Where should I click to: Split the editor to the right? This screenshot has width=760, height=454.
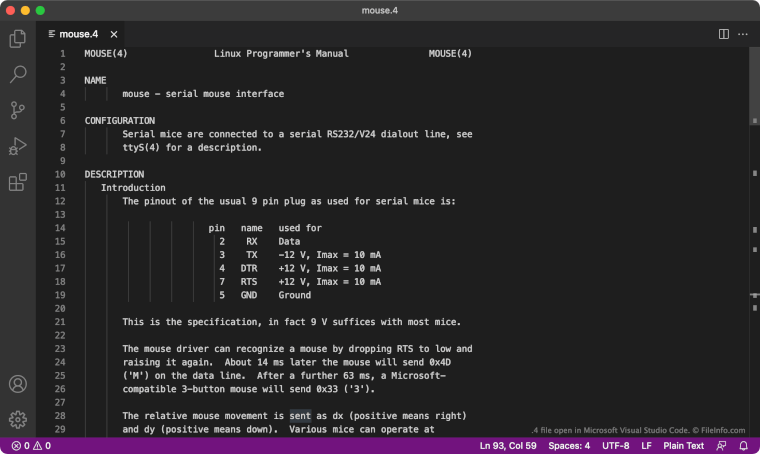tap(724, 34)
